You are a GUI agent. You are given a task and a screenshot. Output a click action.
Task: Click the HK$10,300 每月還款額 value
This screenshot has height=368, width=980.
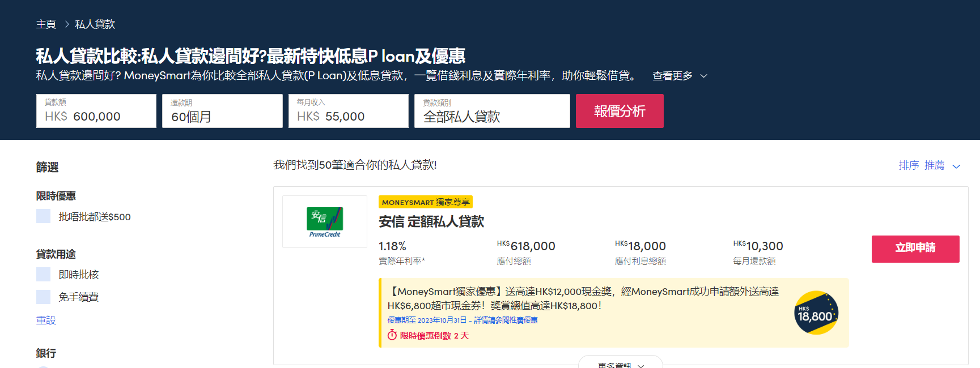point(758,246)
